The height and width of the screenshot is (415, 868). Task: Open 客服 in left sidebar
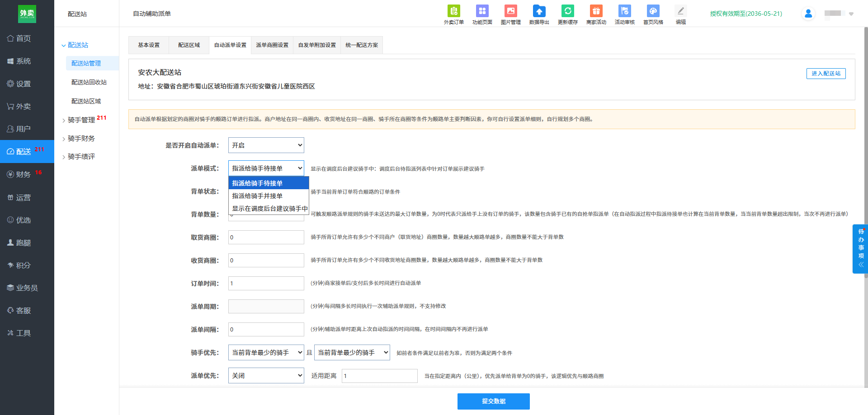click(x=27, y=310)
